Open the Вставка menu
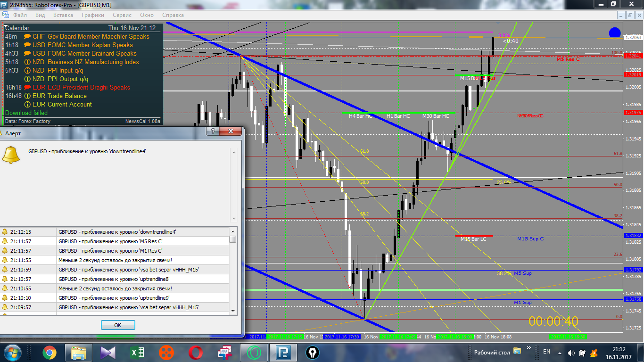 pos(63,15)
